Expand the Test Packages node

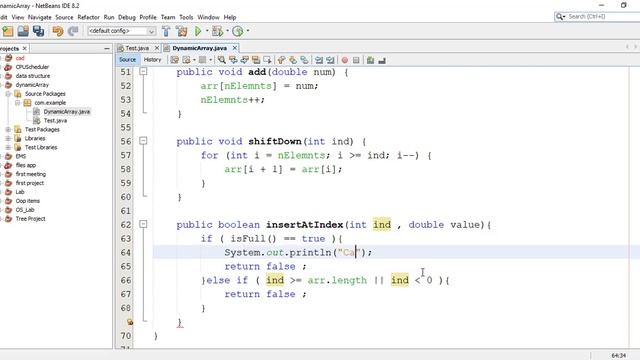8,130
